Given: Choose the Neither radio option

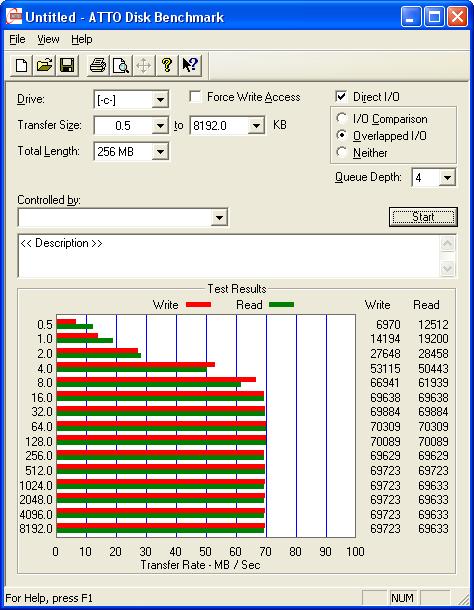Looking at the screenshot, I should tap(341, 152).
